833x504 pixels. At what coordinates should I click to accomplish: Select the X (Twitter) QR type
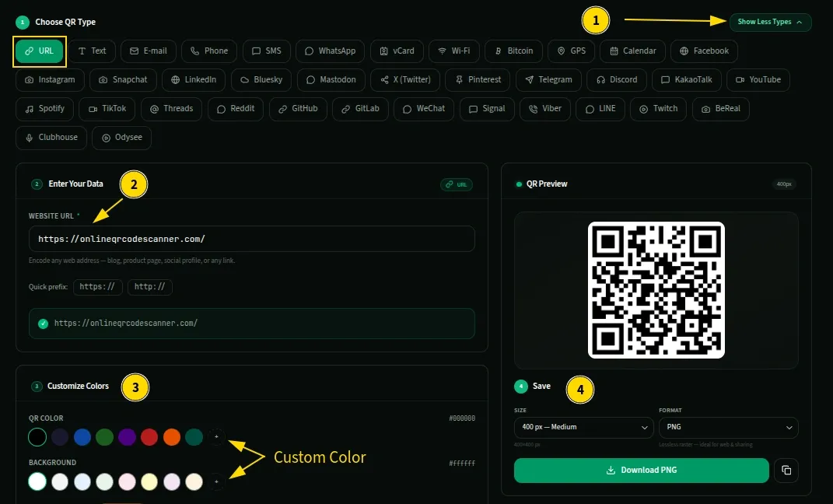405,79
